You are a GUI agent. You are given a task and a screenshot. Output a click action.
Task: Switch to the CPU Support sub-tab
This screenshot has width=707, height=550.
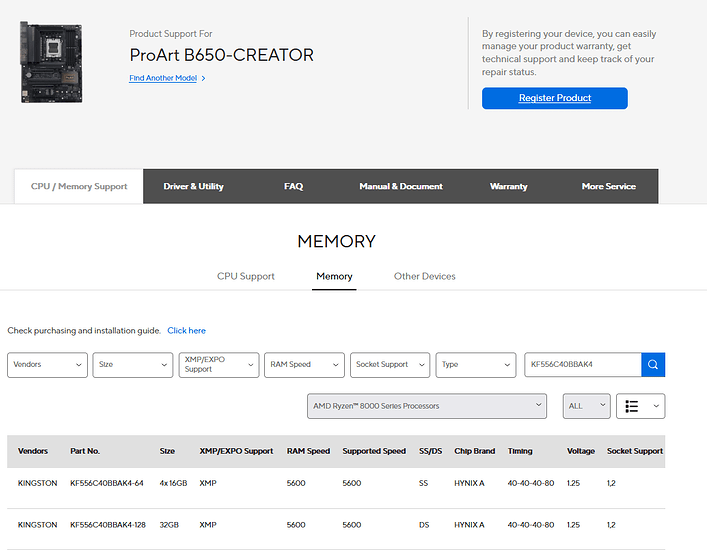coord(246,276)
